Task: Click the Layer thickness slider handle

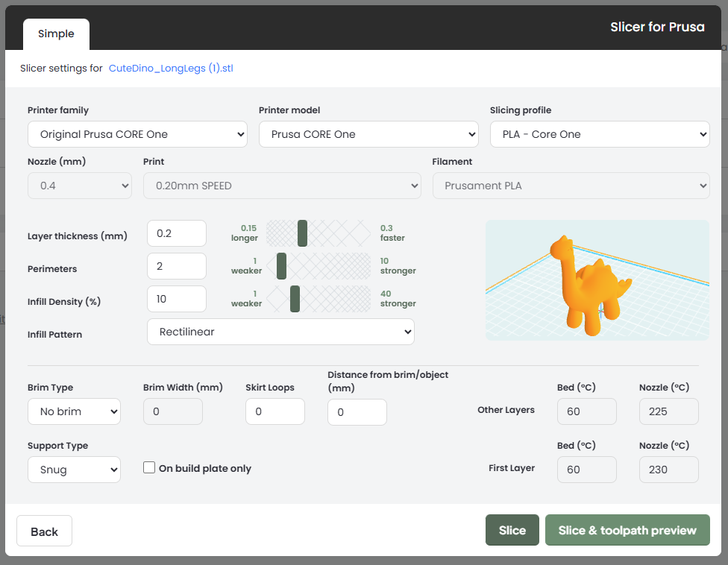Action: tap(302, 233)
